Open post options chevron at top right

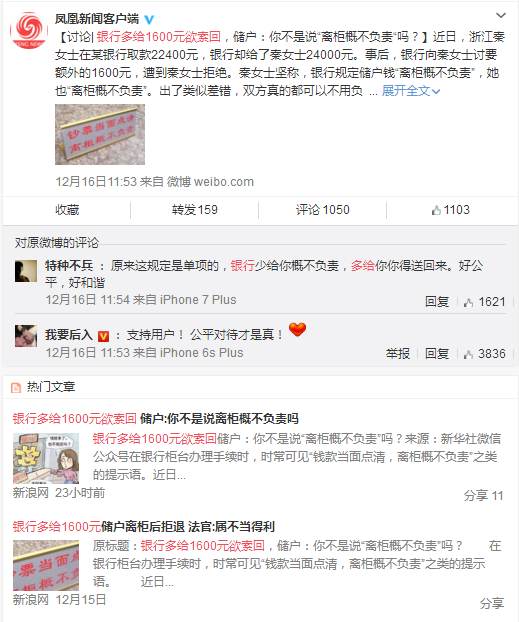point(501,15)
